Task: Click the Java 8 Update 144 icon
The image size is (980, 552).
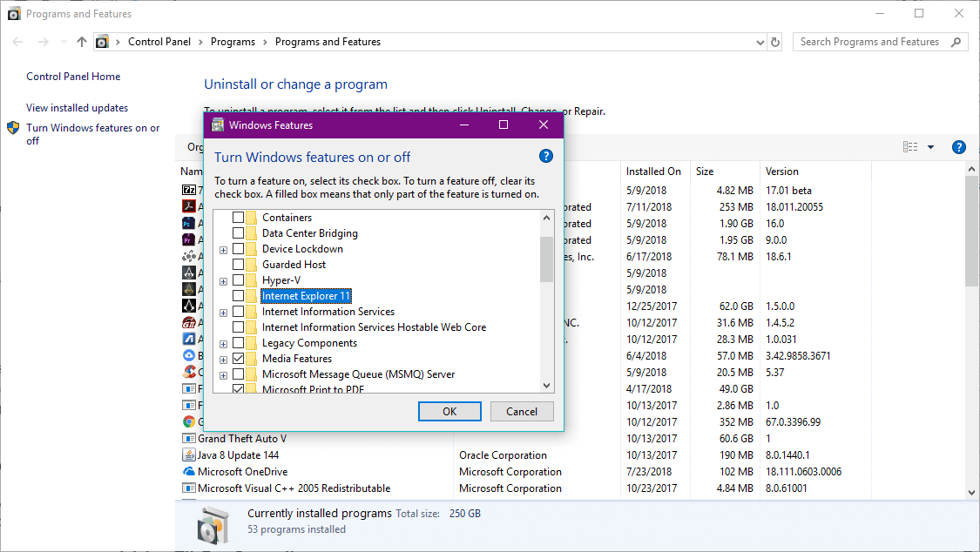Action: pos(189,455)
